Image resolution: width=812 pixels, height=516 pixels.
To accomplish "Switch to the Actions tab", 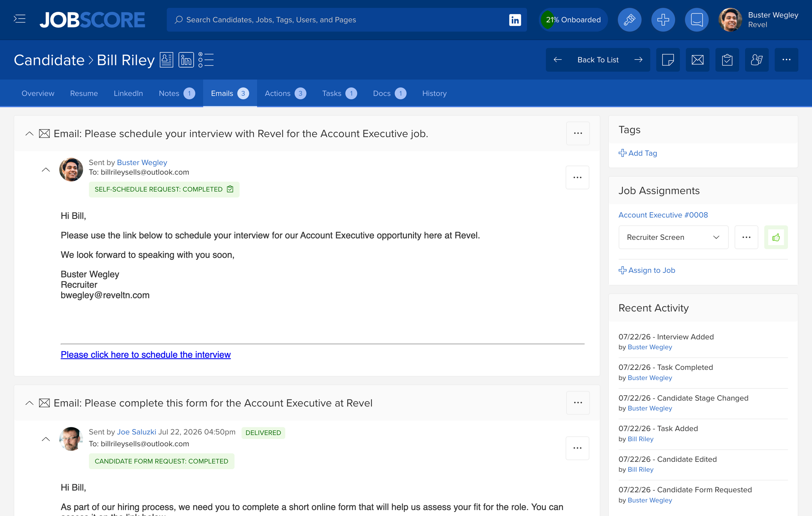I will [285, 93].
